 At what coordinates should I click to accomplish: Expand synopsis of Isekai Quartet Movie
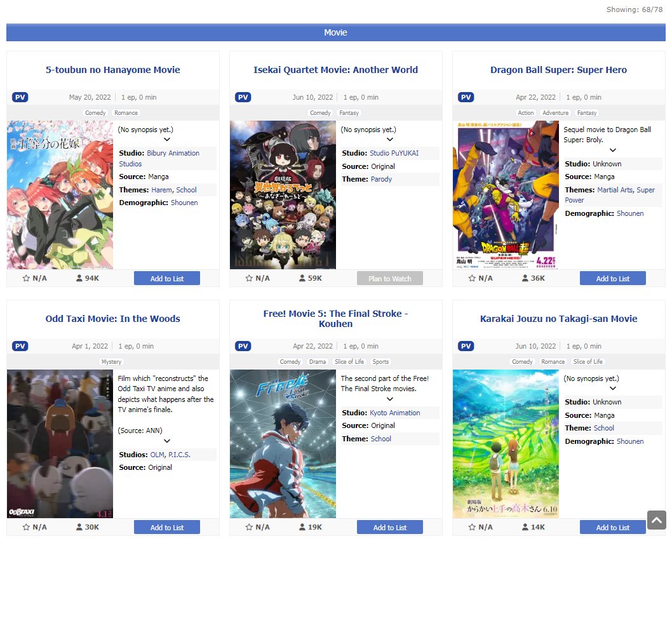(x=390, y=139)
